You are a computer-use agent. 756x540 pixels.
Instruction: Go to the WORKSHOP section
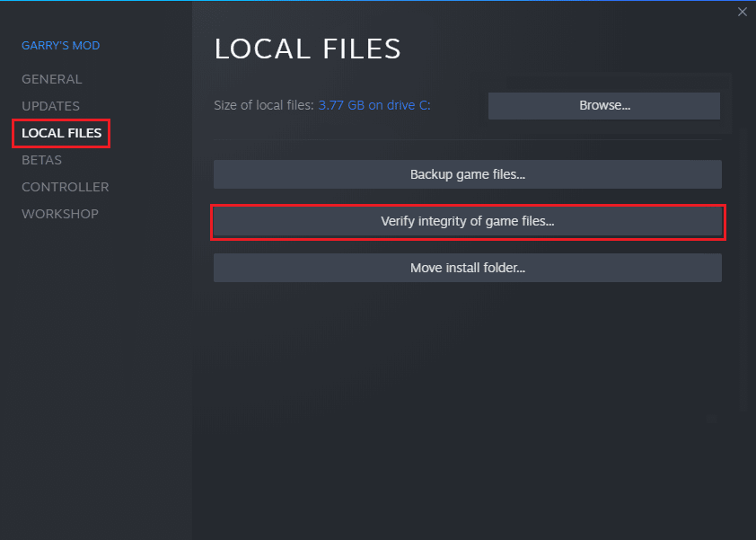tap(59, 214)
